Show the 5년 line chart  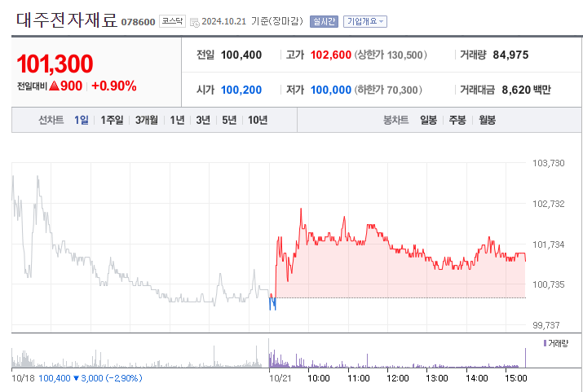pyautogui.click(x=229, y=120)
